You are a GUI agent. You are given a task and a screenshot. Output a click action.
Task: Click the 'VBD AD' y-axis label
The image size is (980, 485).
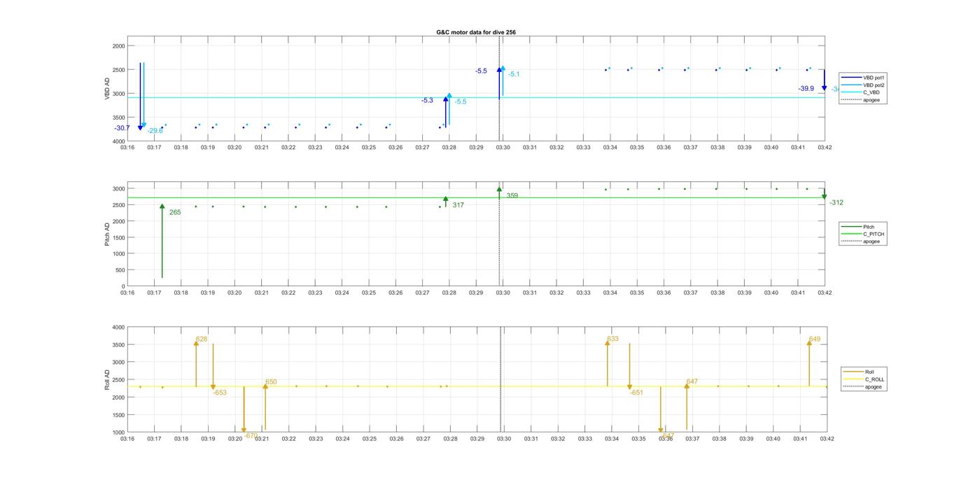[107, 89]
